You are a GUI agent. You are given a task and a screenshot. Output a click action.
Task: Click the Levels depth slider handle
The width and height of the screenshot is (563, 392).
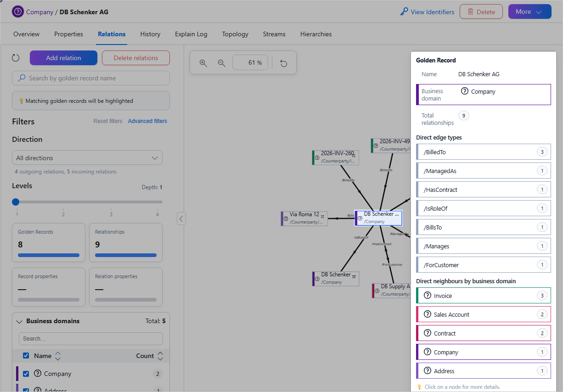pyautogui.click(x=16, y=202)
